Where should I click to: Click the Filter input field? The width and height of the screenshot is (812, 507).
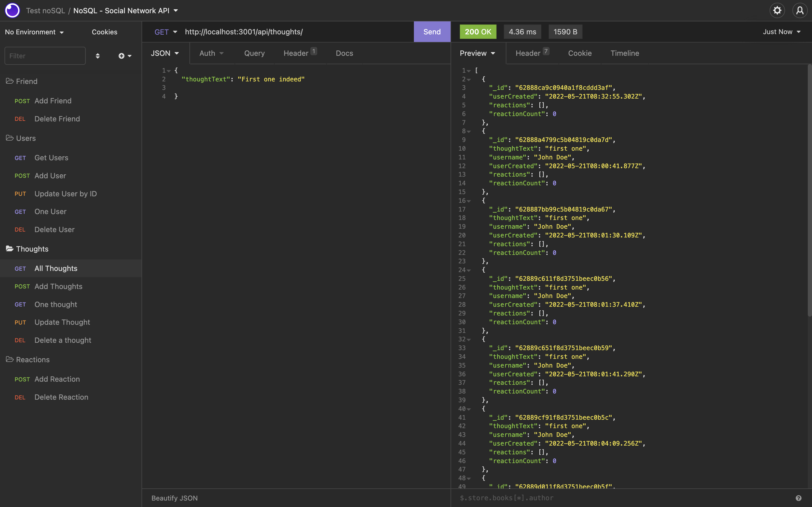(x=45, y=56)
